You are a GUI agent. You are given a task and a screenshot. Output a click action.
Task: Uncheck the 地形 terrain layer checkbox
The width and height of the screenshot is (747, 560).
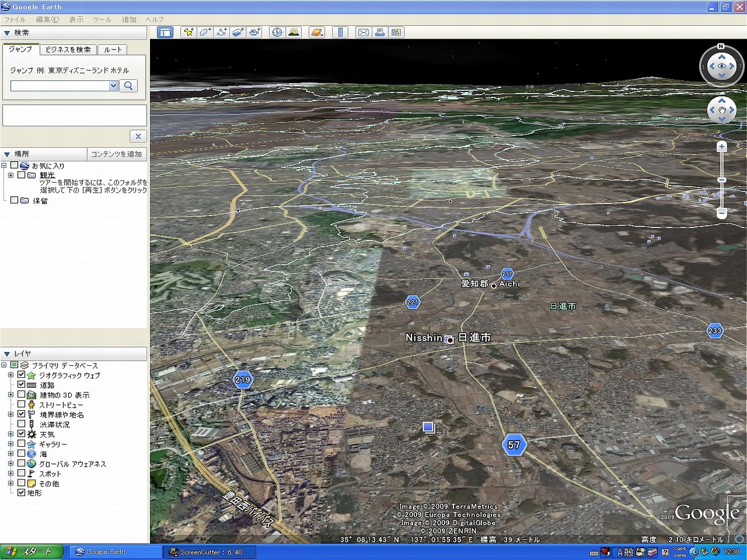(x=21, y=493)
